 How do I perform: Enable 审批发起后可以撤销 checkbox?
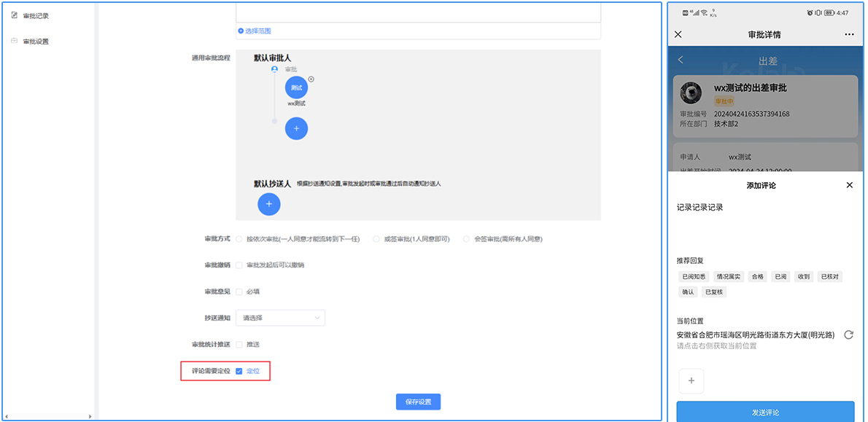[239, 265]
